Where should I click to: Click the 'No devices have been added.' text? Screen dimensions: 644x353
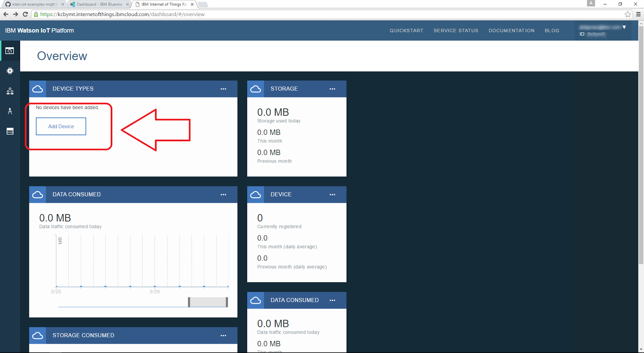click(x=67, y=107)
